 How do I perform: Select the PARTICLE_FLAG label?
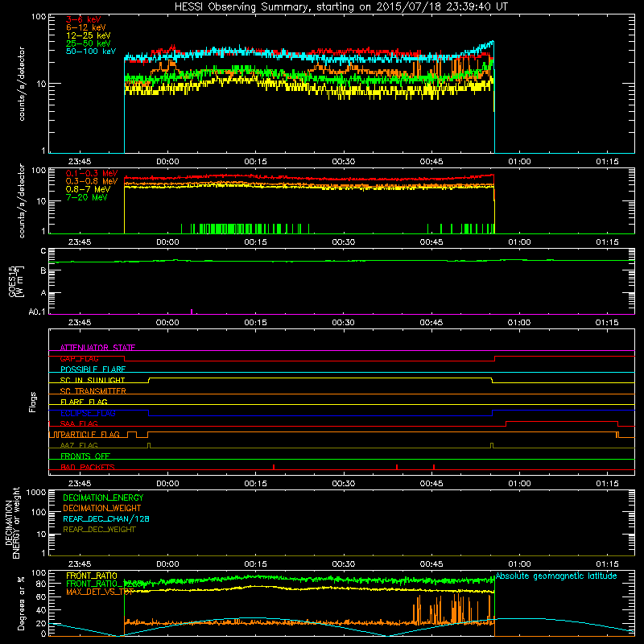(90, 434)
